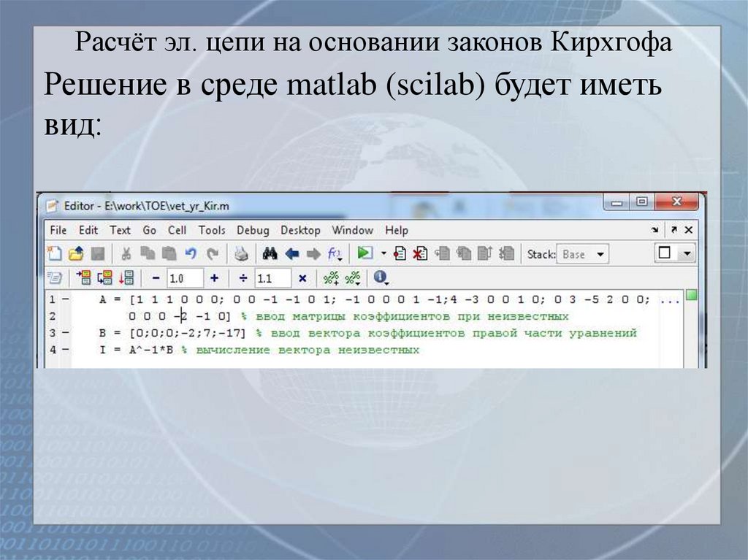Open the Stack dropdown
748x560 pixels.
pos(582,253)
